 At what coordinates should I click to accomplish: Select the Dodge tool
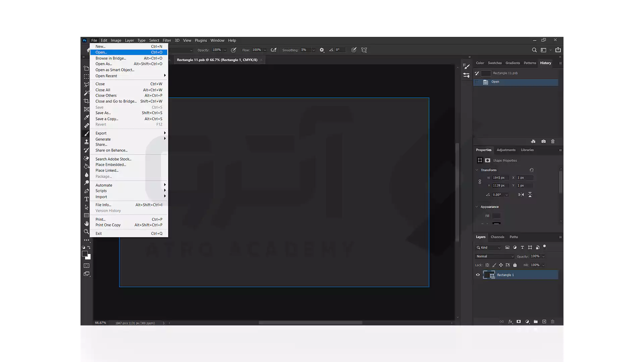click(x=87, y=183)
